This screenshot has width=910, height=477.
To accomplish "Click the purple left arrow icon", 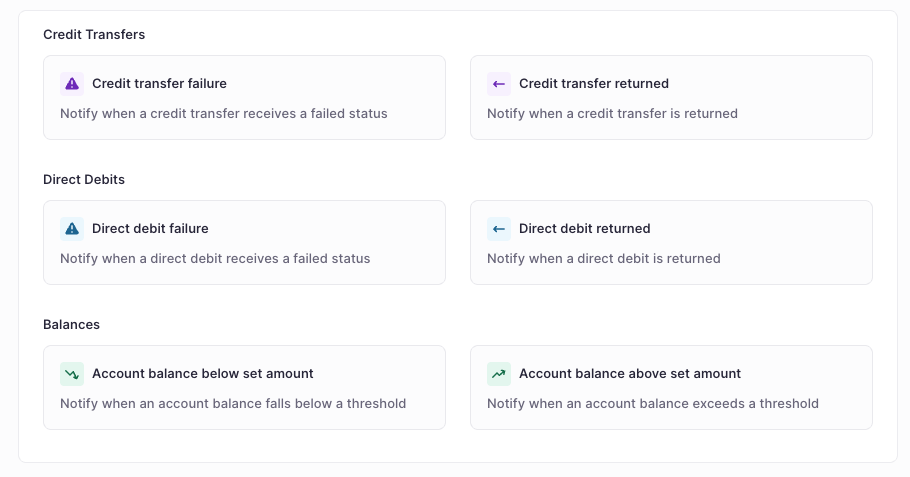I will click(499, 84).
